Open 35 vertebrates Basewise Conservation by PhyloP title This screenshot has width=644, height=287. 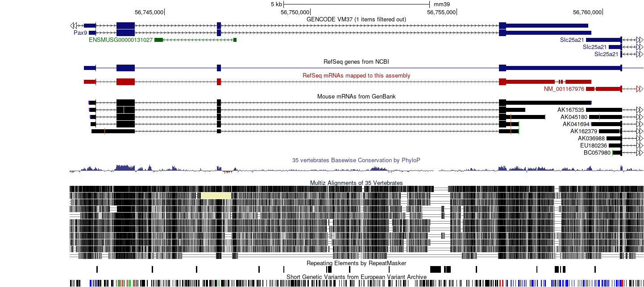[x=356, y=160]
